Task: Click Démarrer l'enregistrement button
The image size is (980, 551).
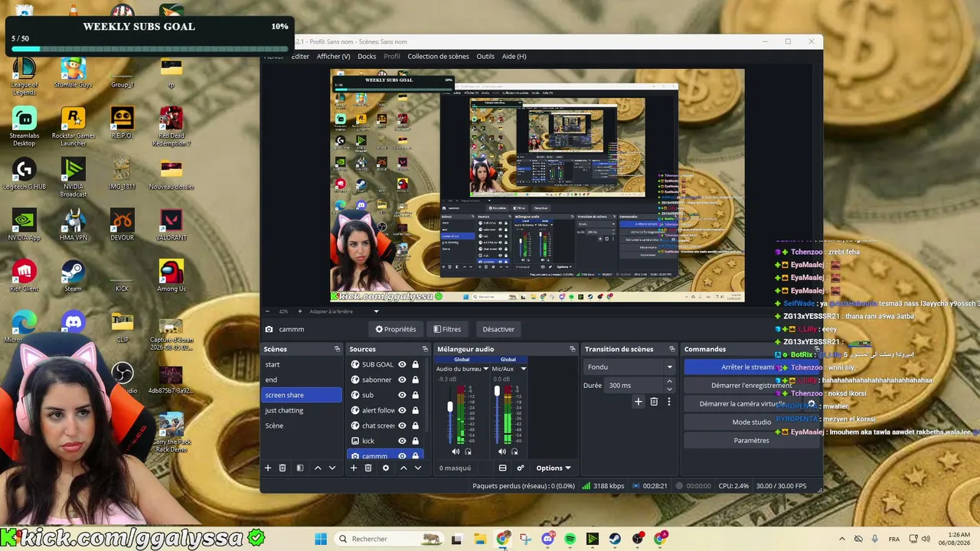Action: 751,386
